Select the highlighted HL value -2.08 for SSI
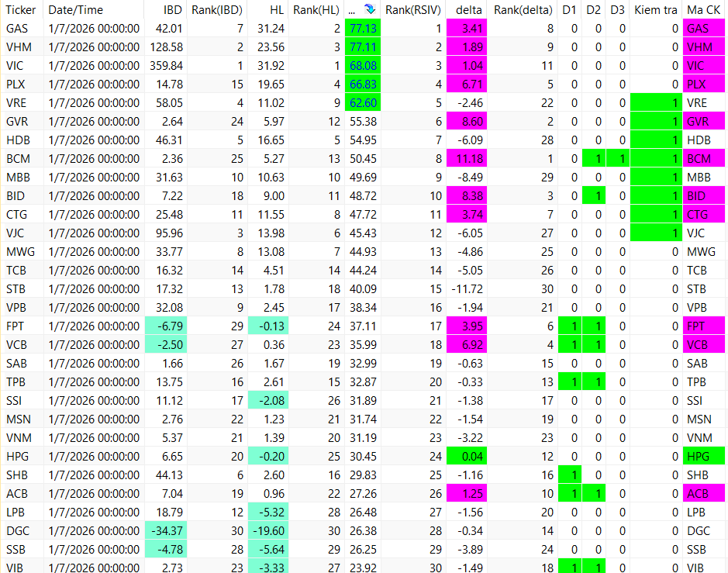This screenshot has width=728, height=573. click(x=268, y=400)
